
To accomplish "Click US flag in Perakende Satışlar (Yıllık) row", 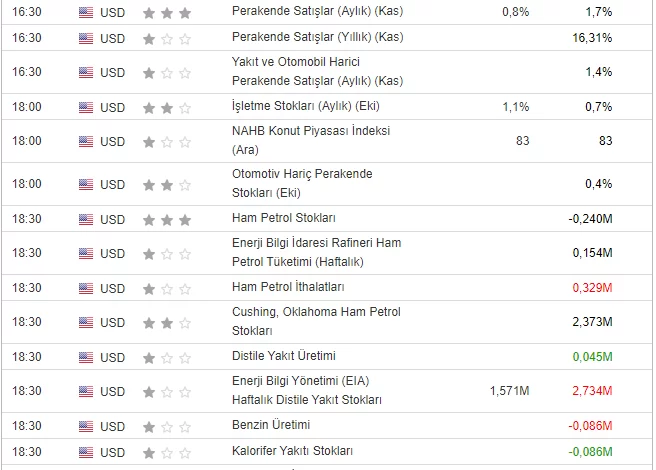I will 85,38.
